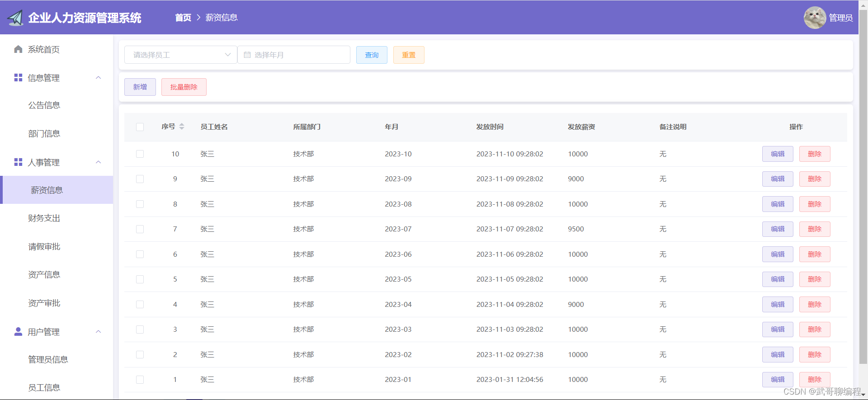
Task: Click the 薪资信息 breadcrumb text
Action: (222, 18)
